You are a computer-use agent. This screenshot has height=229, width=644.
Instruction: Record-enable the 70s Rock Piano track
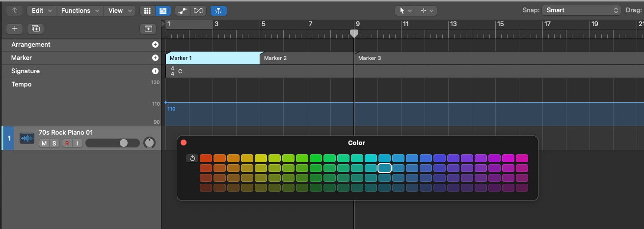click(67, 143)
